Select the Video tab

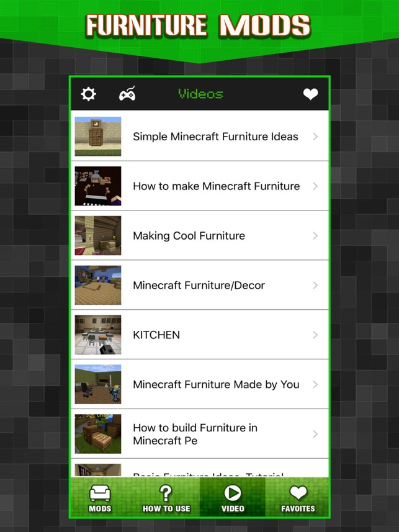point(233,498)
